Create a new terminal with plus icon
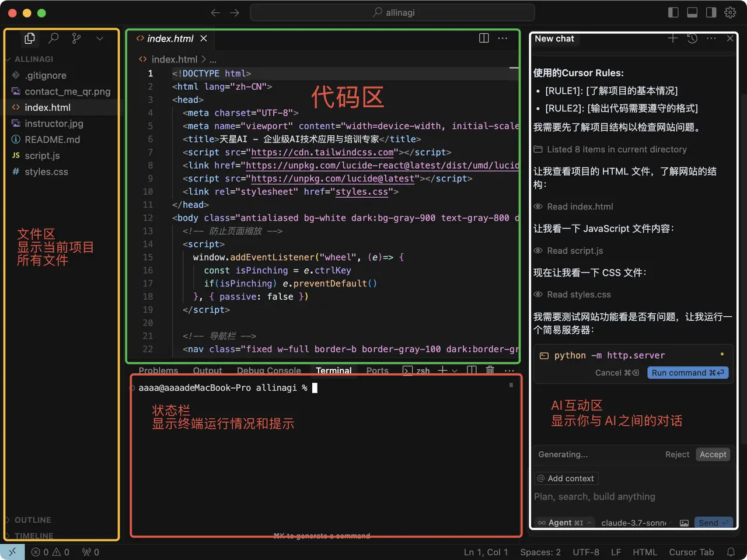 (x=442, y=370)
